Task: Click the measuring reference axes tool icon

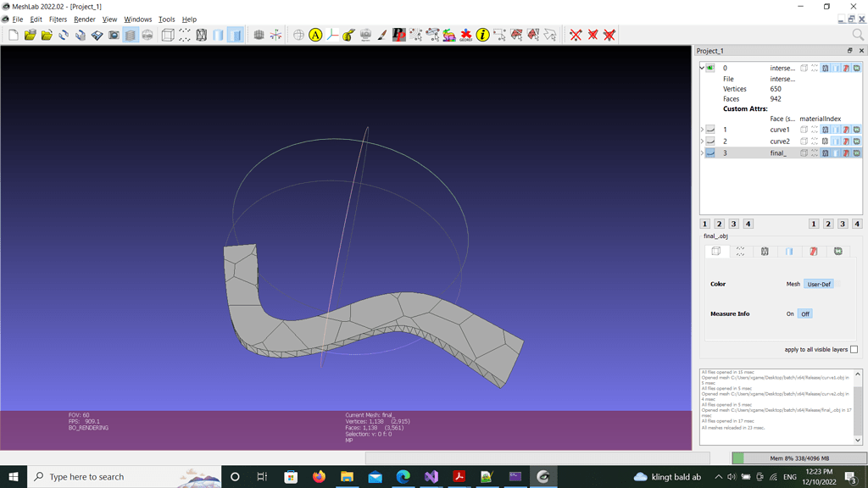Action: point(332,35)
